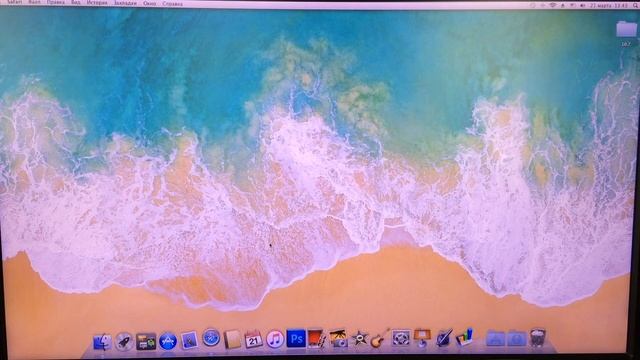
Task: Open the dock folder next to Trash
Action: (516, 338)
